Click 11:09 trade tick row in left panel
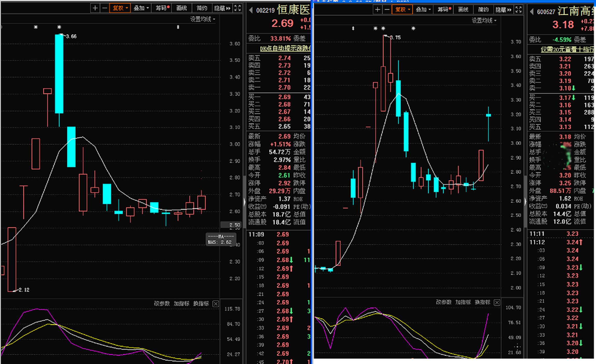 click(x=279, y=234)
